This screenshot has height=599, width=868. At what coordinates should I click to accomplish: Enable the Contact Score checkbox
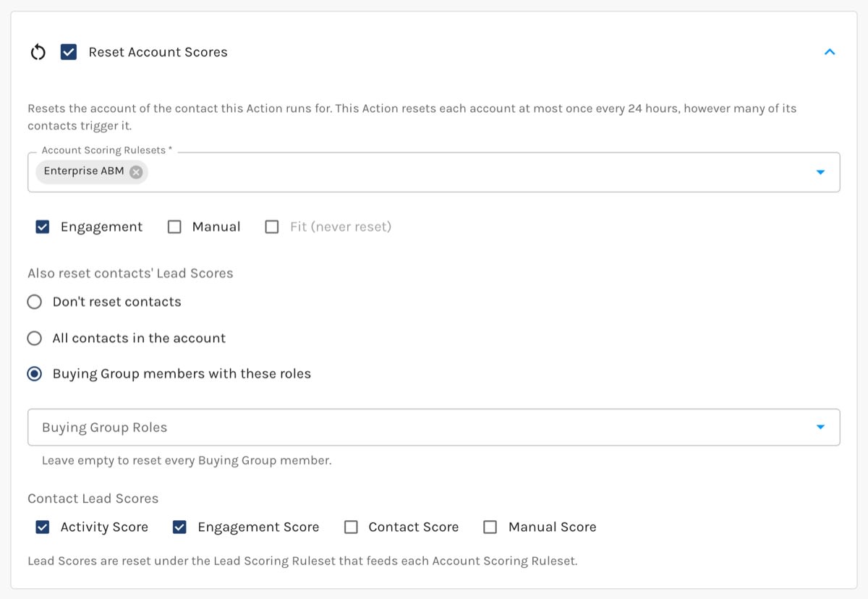351,527
